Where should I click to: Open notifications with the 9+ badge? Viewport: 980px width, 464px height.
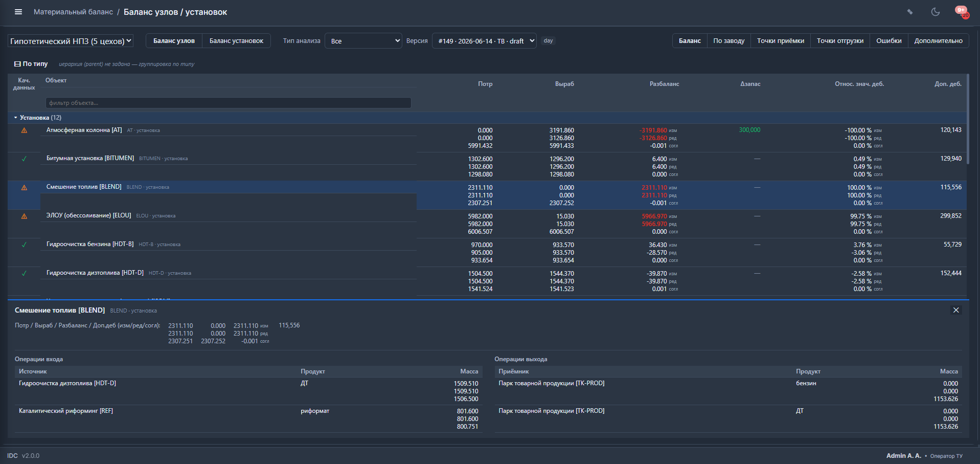(x=961, y=12)
